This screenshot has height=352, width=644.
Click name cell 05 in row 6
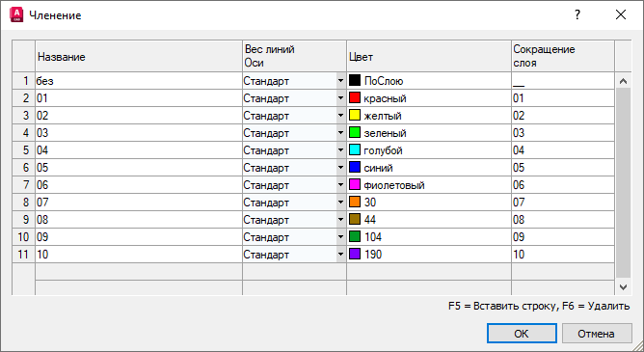coord(139,168)
